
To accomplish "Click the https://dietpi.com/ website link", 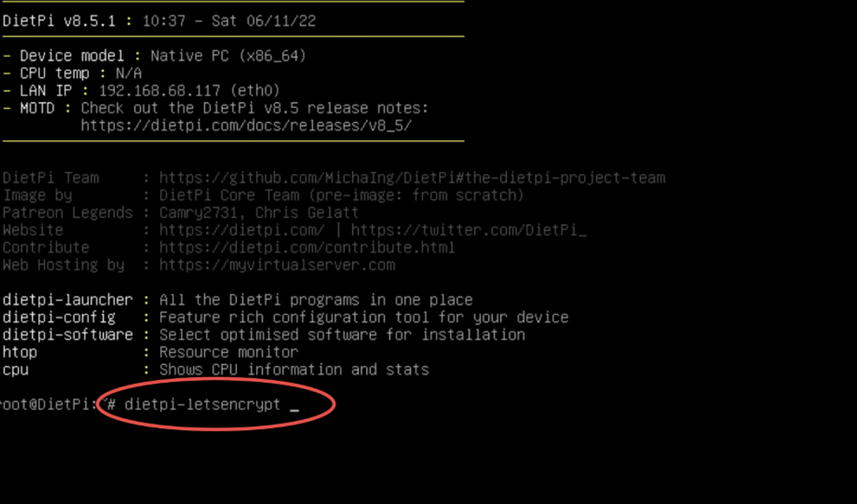I will (x=242, y=230).
